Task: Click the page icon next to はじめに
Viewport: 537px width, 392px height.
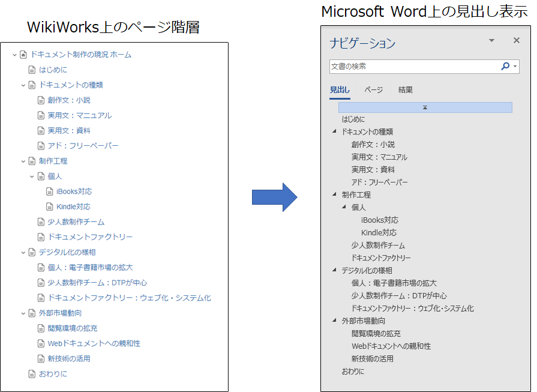Action: (x=32, y=70)
